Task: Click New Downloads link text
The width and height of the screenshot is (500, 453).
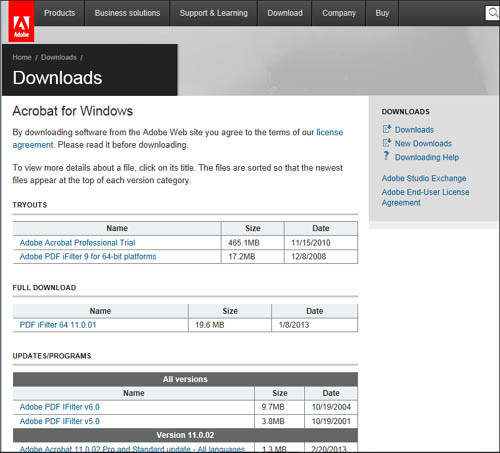Action: (423, 143)
